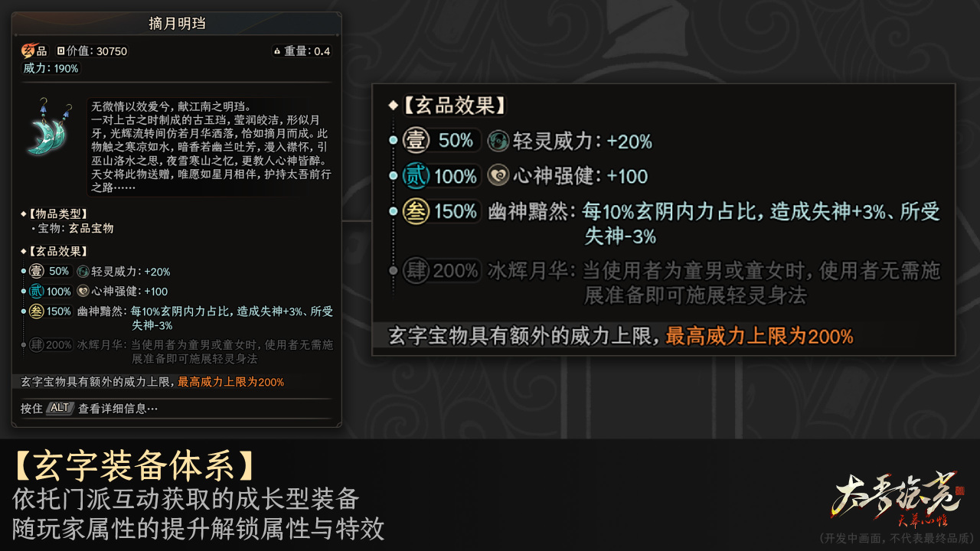Viewport: 980px width, 551px height.
Task: Click the coin icon beside 价值: 30750
Action: tap(61, 51)
